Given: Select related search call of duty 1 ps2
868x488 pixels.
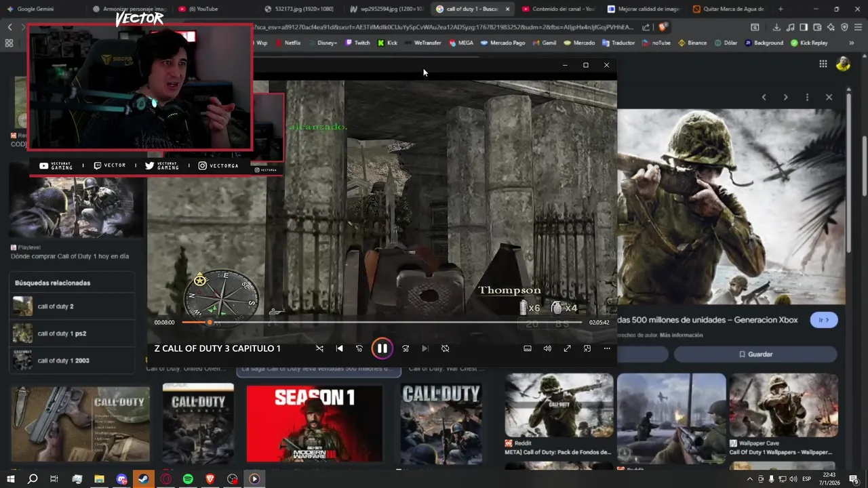Looking at the screenshot, I should (72, 333).
